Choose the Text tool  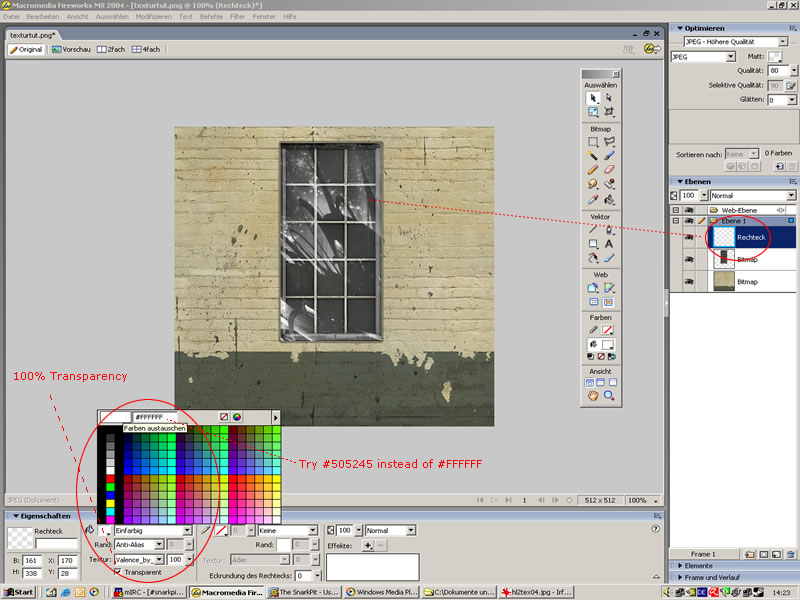609,243
